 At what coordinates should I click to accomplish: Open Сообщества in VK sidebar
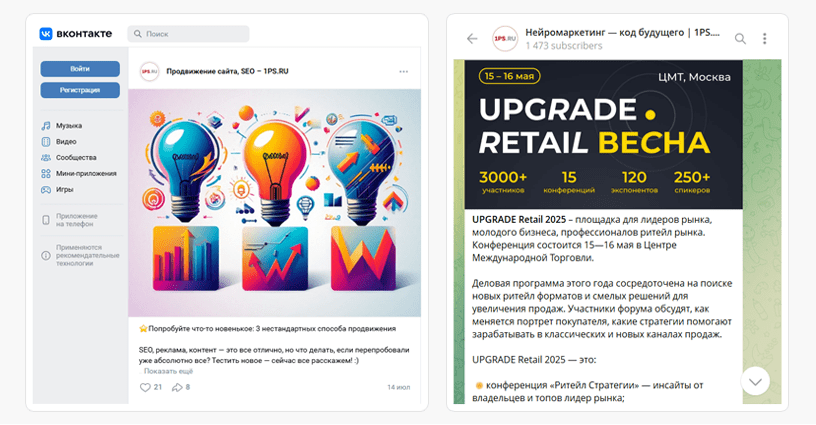coord(76,158)
